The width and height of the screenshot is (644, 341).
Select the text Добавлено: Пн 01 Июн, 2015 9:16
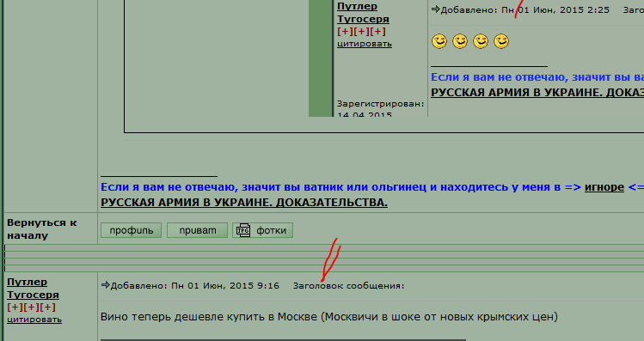click(x=194, y=285)
